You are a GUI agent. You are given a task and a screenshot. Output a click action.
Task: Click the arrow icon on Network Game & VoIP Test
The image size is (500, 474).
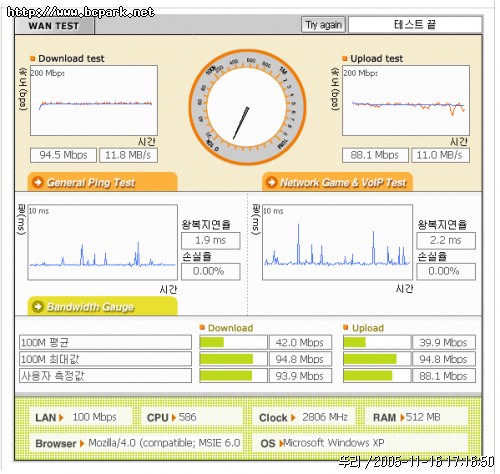coord(272,182)
